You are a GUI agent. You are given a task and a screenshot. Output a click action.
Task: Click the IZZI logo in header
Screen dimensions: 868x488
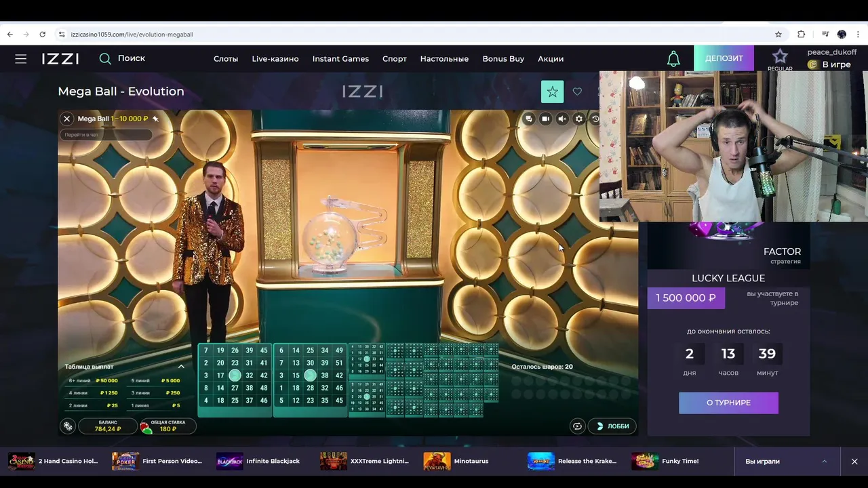click(x=60, y=59)
